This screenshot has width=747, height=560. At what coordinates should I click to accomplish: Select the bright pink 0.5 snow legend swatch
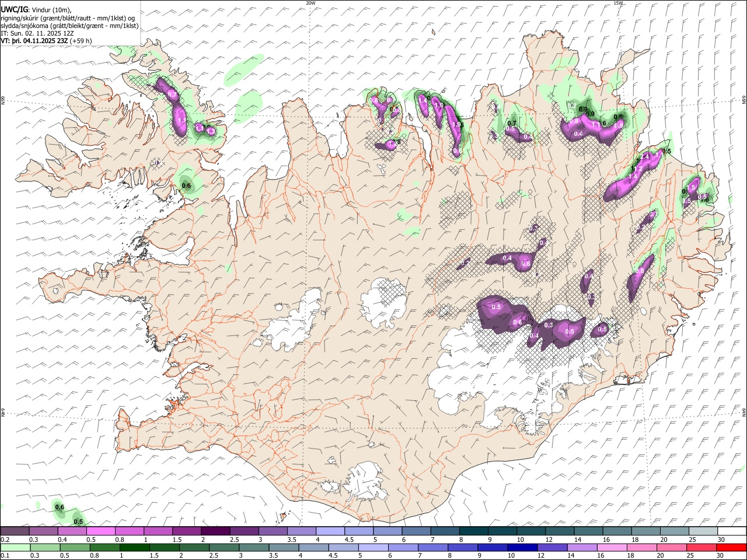point(100,531)
